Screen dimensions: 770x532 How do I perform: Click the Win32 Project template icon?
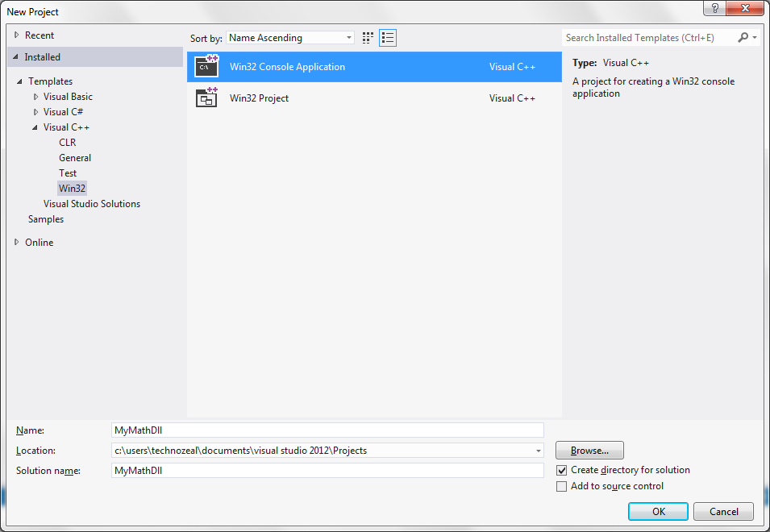pyautogui.click(x=206, y=98)
